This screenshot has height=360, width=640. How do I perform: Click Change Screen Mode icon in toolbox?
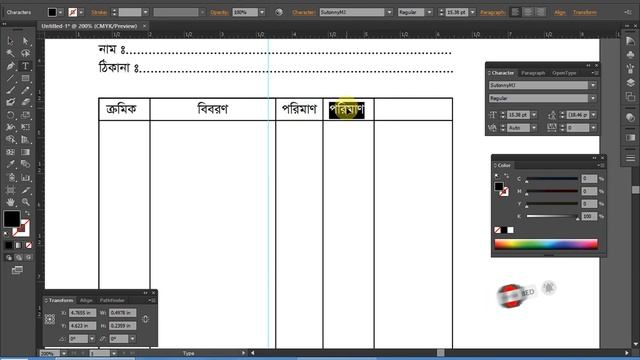[17, 270]
